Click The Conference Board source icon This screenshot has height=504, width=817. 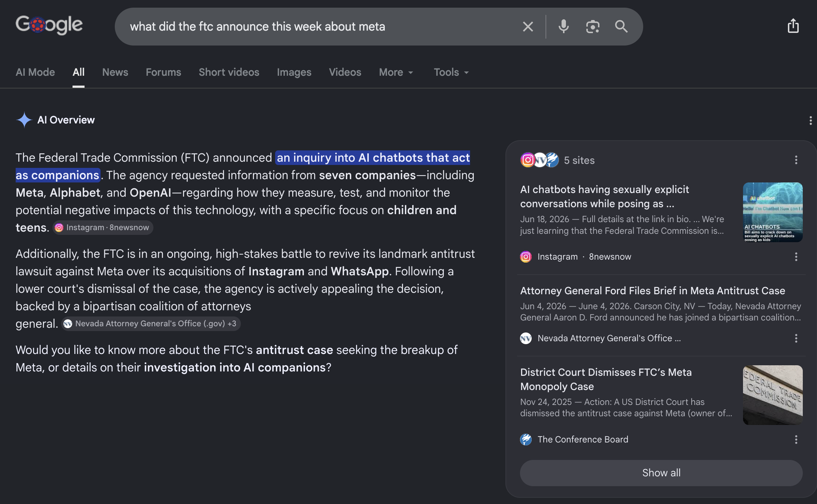525,440
